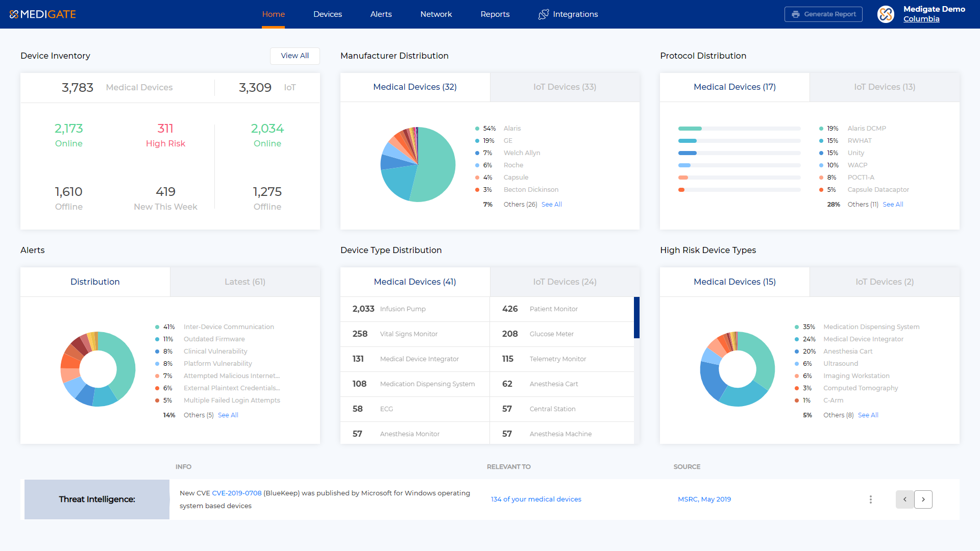Click See All in Manufacturer Distribution
The width and height of the screenshot is (980, 551).
pos(552,205)
